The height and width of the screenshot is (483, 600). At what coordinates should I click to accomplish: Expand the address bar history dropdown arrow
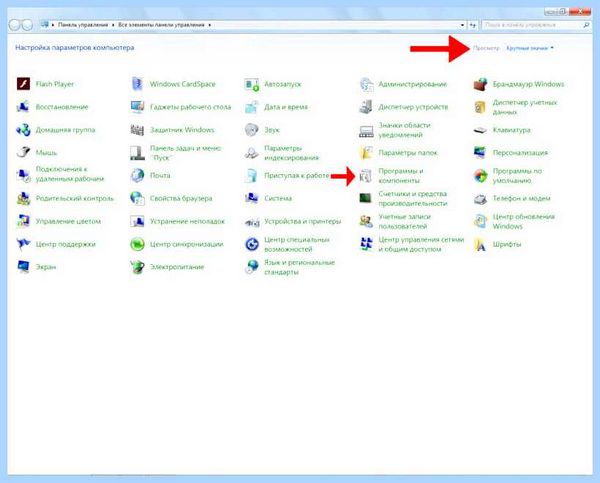coord(462,25)
